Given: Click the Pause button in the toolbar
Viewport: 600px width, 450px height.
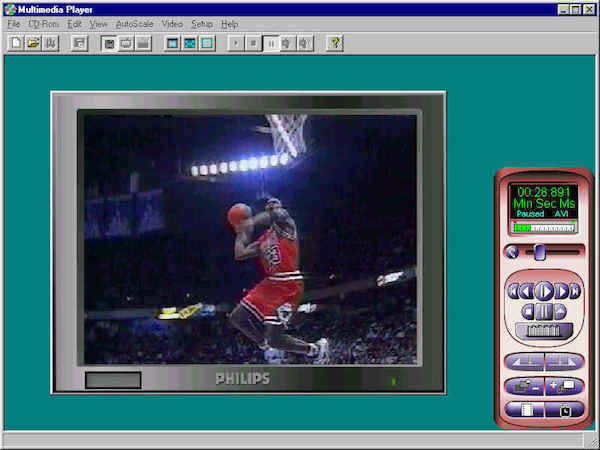Looking at the screenshot, I should pyautogui.click(x=270, y=43).
